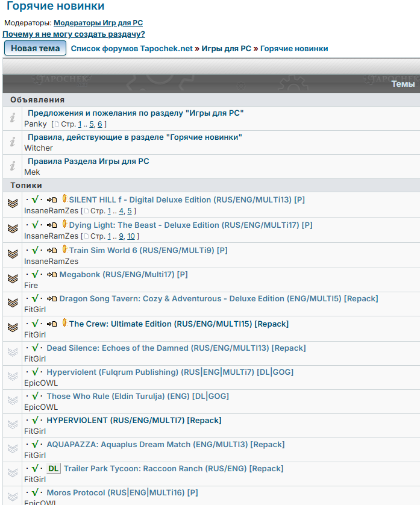This screenshot has height=505, width=420.
Task: Jump to newest post in Train Sim World 6
Action: click(52, 250)
